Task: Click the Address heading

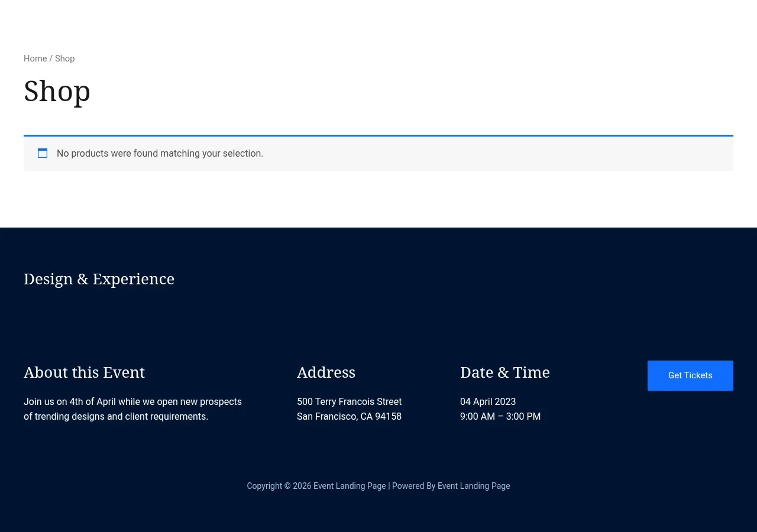Action: pyautogui.click(x=326, y=372)
